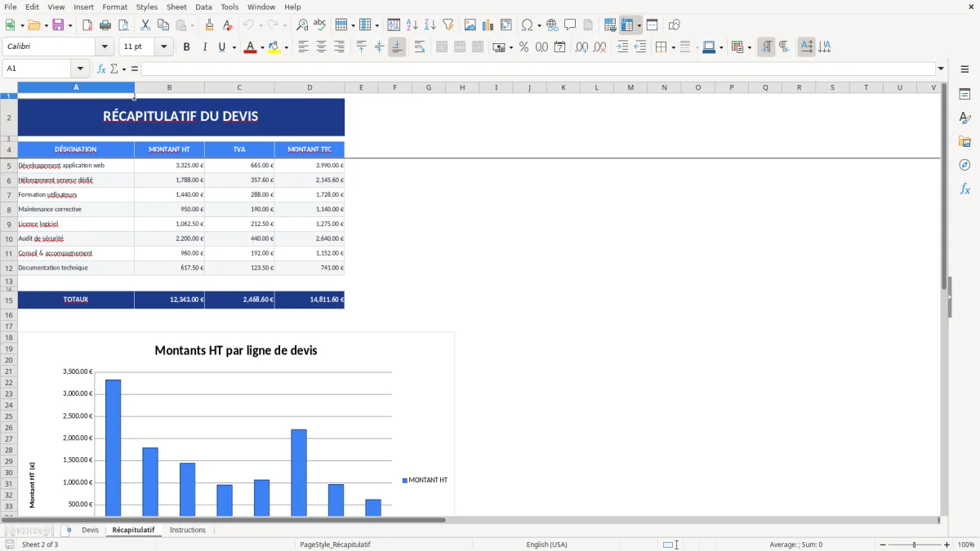The image size is (980, 551).
Task: Click English (USA) language in status bar
Action: 546,544
